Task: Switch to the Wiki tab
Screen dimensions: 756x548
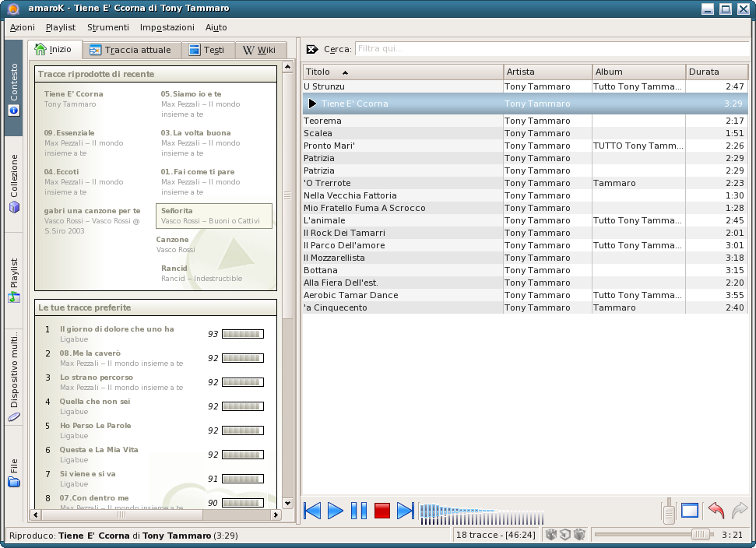Action: click(x=260, y=50)
